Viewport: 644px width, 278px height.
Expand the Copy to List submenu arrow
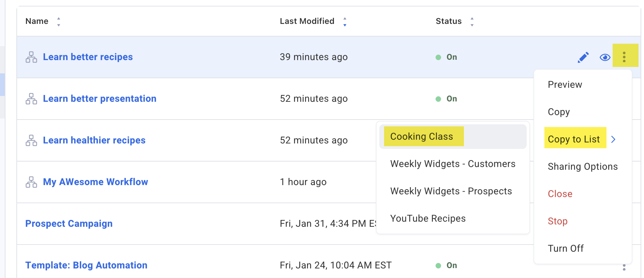613,139
